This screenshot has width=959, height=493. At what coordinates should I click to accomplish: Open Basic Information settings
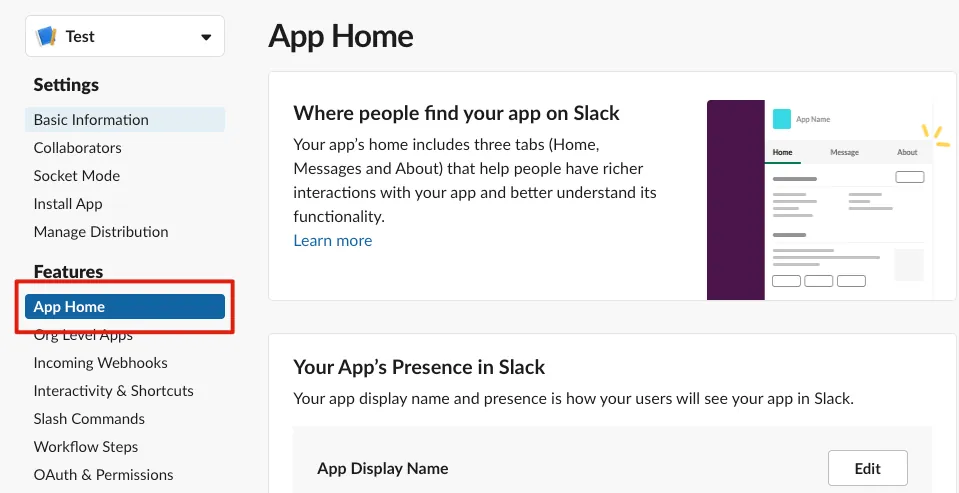[91, 120]
